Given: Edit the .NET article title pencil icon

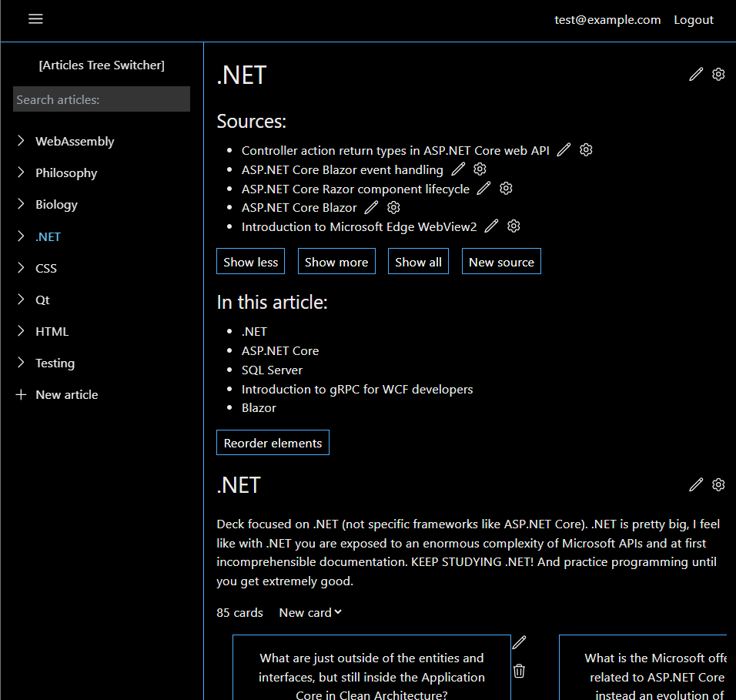Looking at the screenshot, I should click(x=696, y=74).
